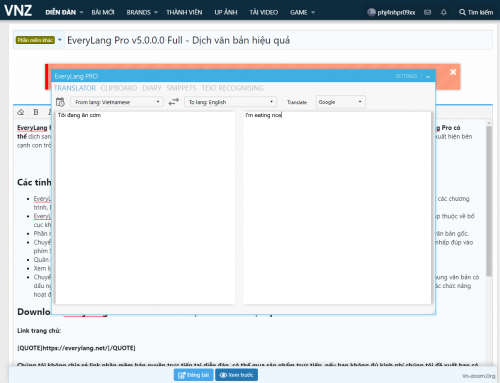Switch to the DIARY tab
The height and width of the screenshot is (383, 500).
click(152, 88)
